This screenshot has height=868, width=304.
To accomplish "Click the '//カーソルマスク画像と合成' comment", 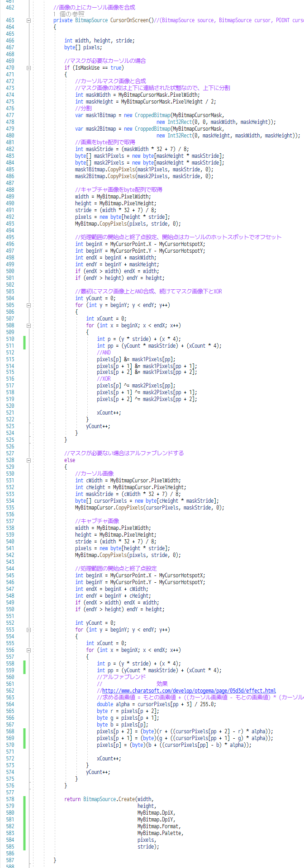I will tap(110, 81).
